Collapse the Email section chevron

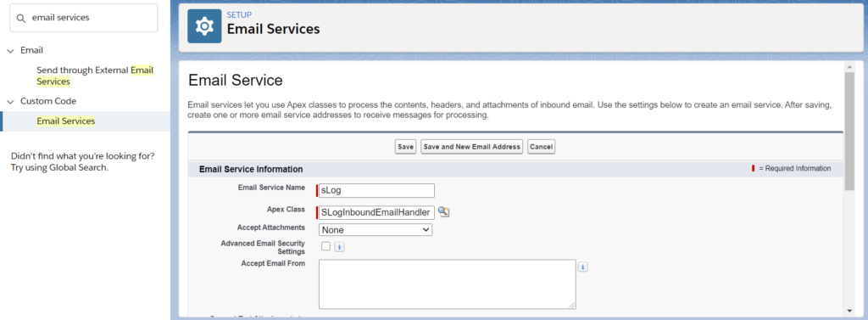tap(10, 50)
